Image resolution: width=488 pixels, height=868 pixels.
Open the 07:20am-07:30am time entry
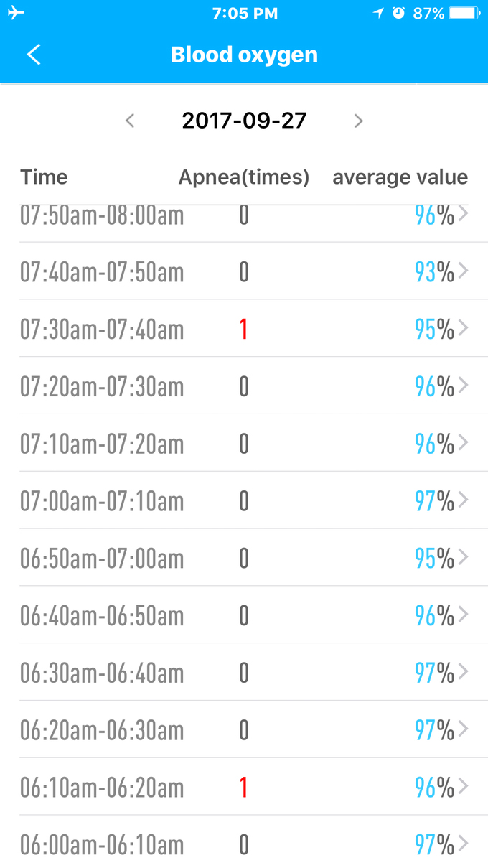102,386
